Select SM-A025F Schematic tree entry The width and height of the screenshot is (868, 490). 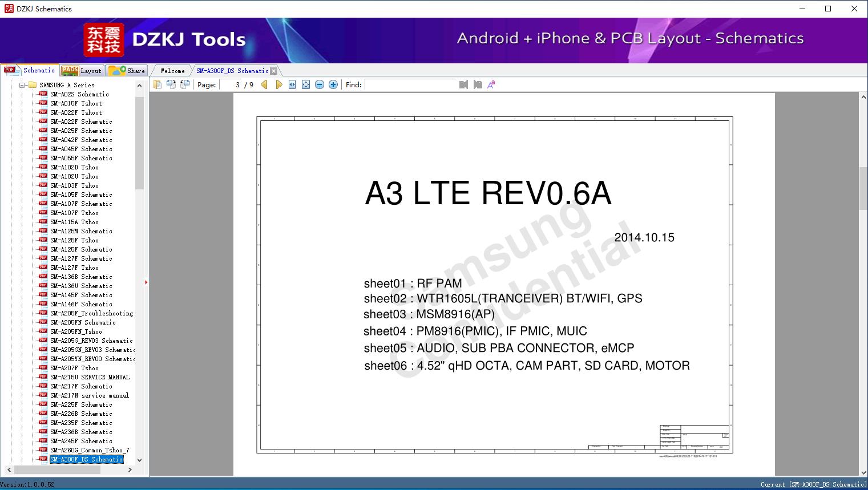coord(81,131)
